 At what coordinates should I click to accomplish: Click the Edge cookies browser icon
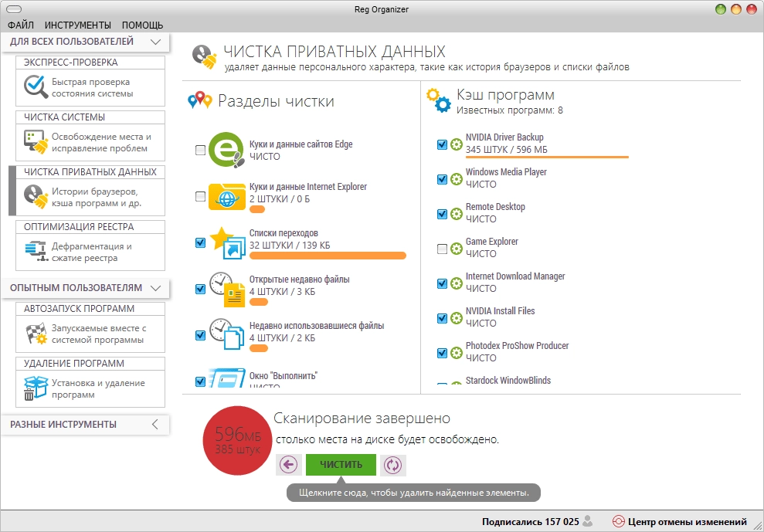[226, 150]
